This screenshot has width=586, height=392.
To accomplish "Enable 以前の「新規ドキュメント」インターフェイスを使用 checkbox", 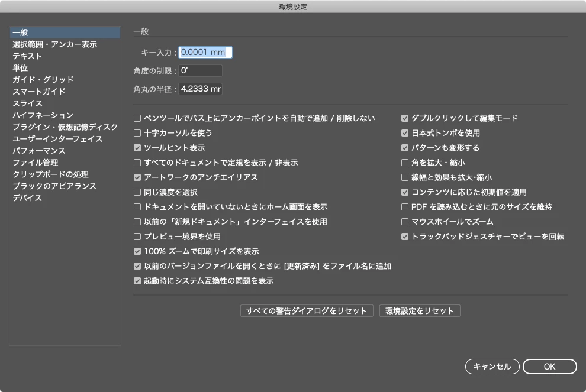I will 137,222.
